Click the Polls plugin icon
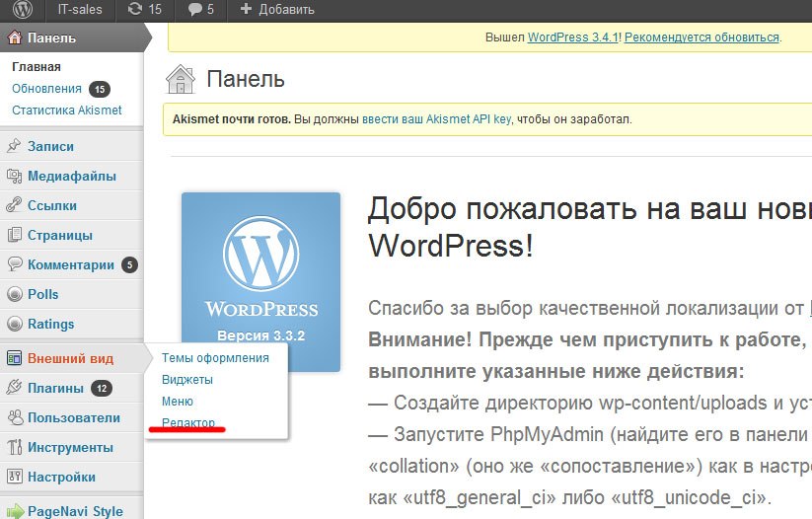 point(15,294)
